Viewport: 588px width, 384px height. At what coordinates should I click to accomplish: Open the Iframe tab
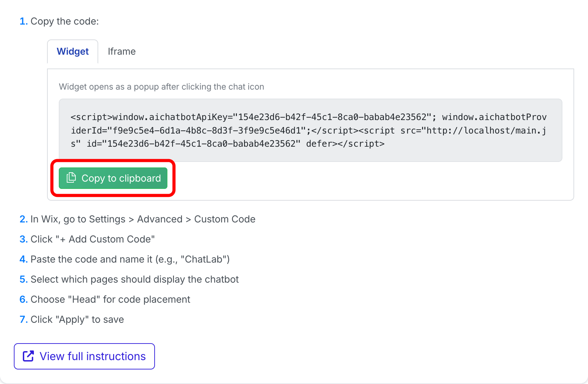121,52
